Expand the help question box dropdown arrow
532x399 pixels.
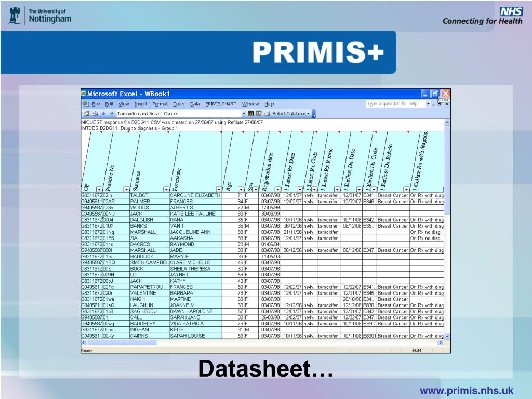pyautogui.click(x=428, y=104)
